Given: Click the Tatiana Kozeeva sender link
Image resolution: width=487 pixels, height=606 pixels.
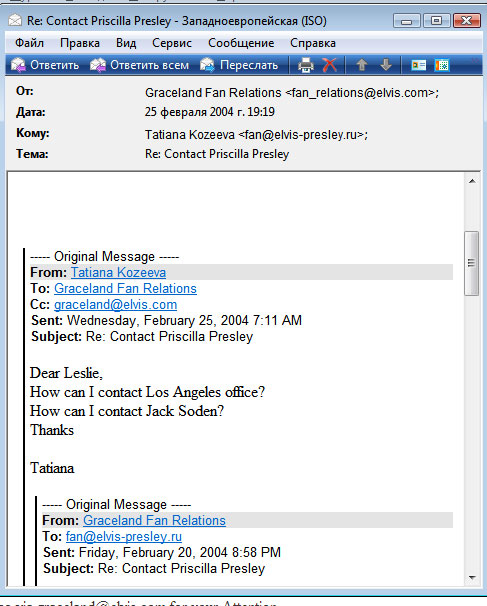Looking at the screenshot, I should 118,272.
